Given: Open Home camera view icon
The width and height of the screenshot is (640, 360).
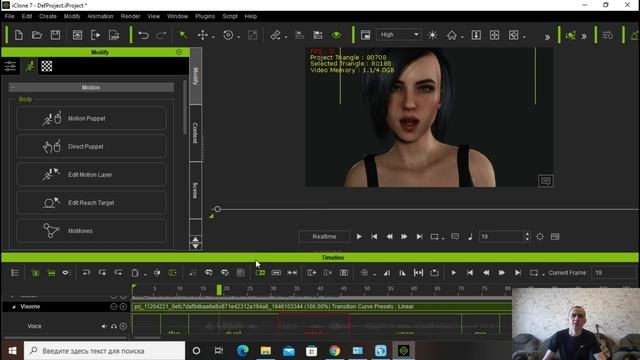Looking at the screenshot, I should tap(451, 35).
